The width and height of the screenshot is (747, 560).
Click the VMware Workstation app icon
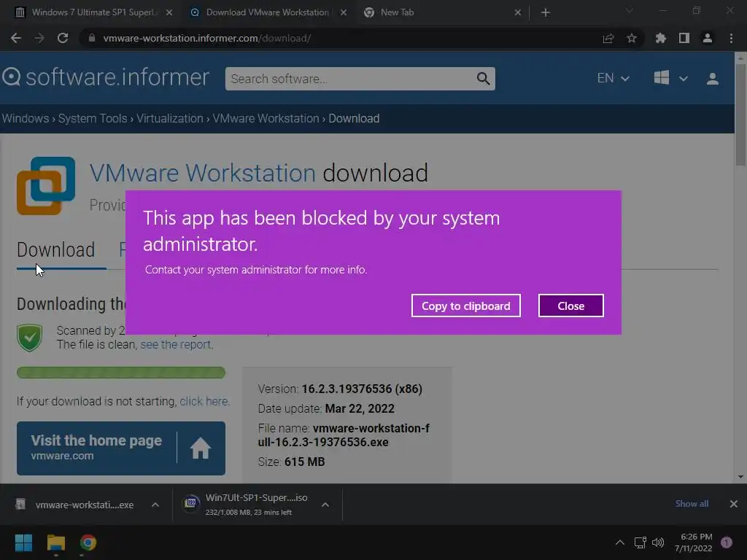pos(46,186)
